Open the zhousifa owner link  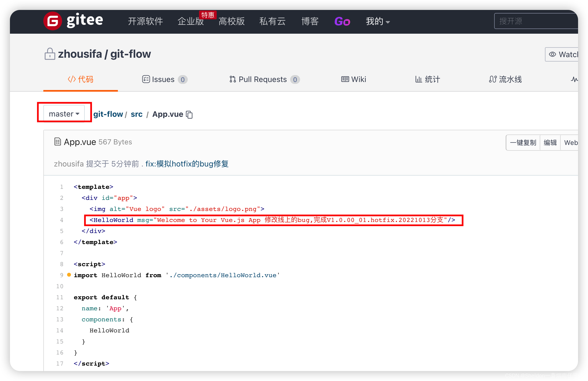80,54
